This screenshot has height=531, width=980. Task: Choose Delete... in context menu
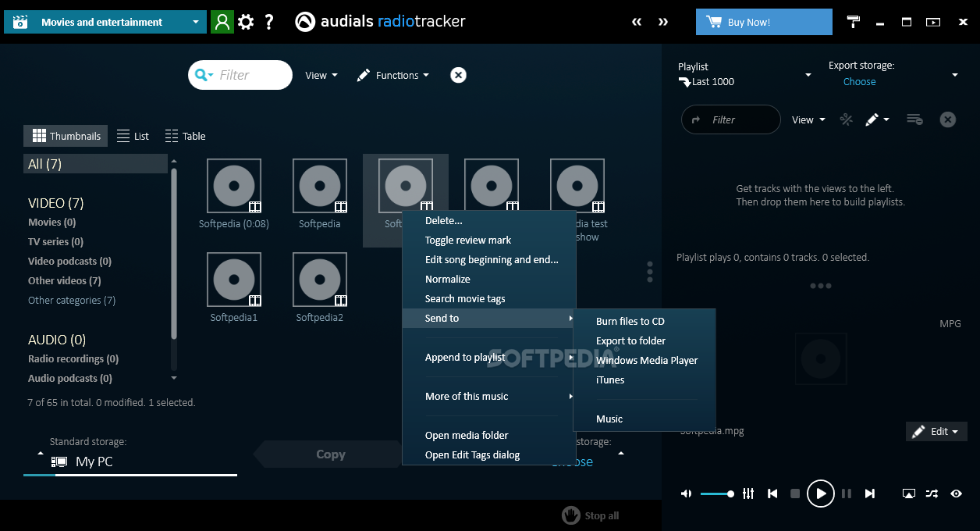point(488,220)
